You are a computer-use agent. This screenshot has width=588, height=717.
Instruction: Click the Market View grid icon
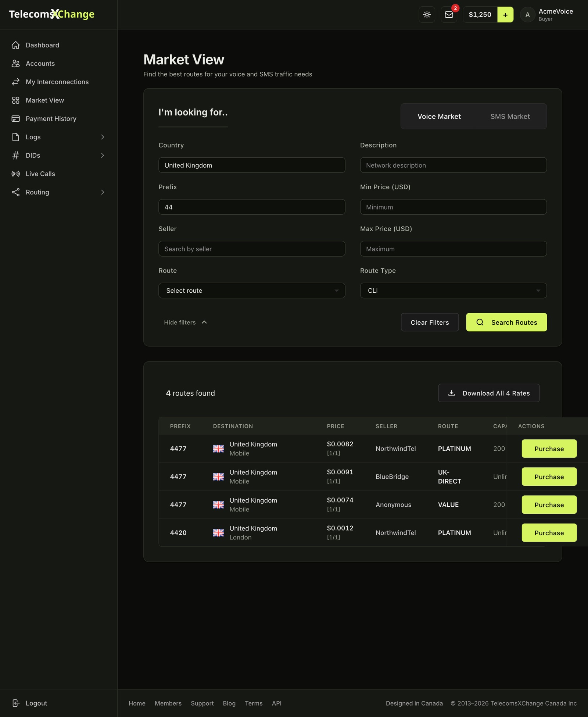click(x=15, y=100)
